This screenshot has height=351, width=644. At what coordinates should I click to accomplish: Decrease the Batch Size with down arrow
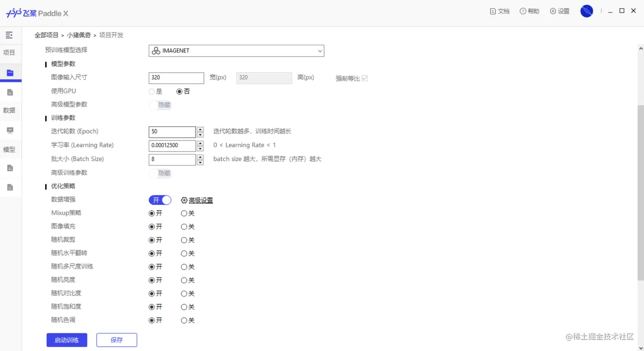tap(200, 163)
